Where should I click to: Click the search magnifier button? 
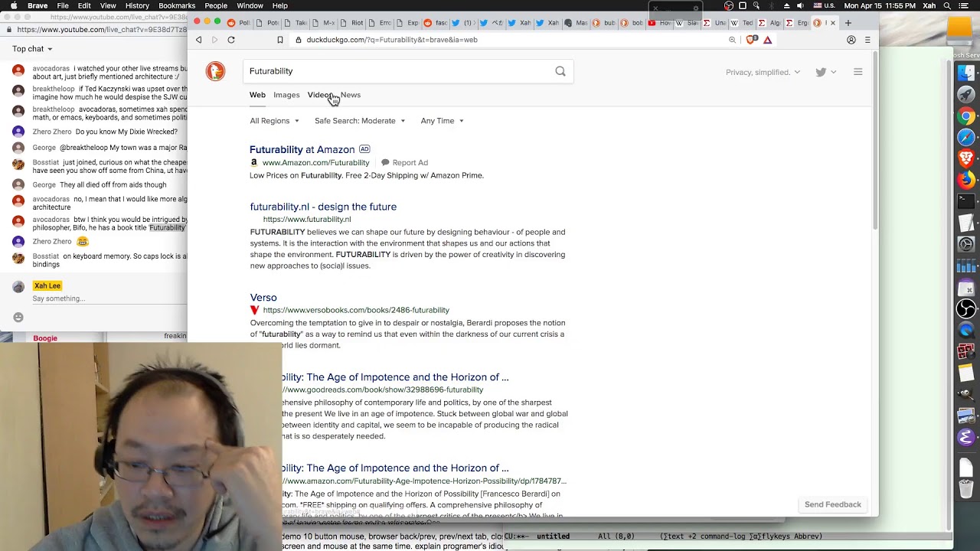point(560,71)
